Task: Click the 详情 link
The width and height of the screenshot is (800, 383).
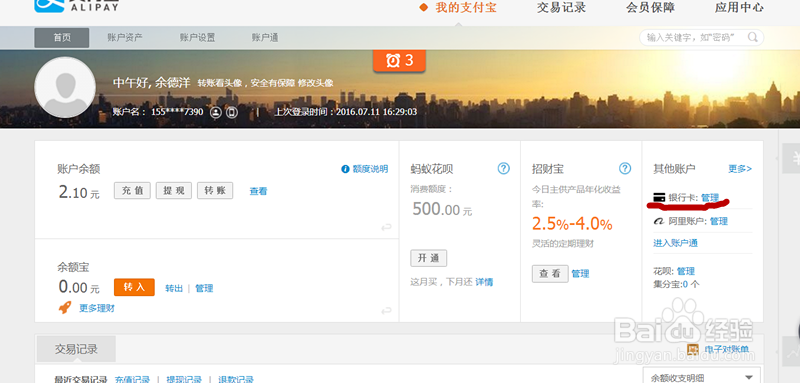Action: pyautogui.click(x=484, y=282)
